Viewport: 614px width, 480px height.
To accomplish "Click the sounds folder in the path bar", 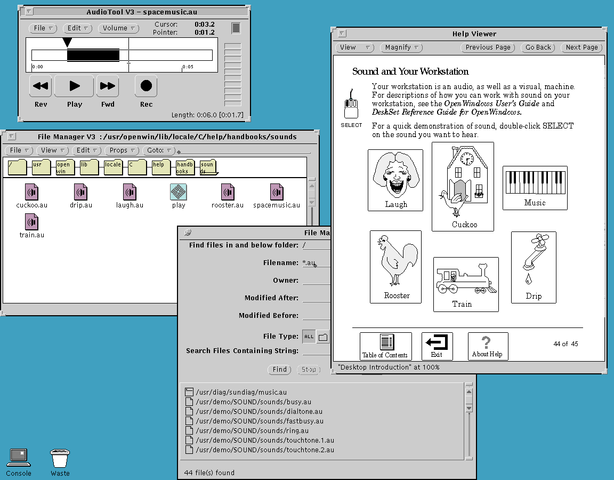I will click(209, 167).
